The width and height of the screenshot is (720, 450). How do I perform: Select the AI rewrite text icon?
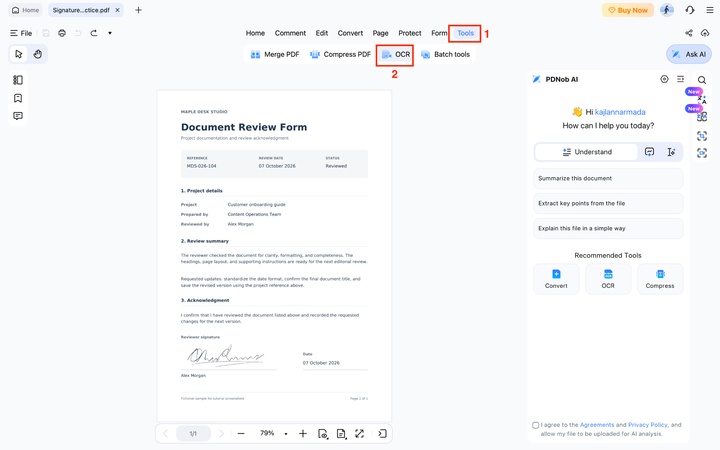(671, 152)
